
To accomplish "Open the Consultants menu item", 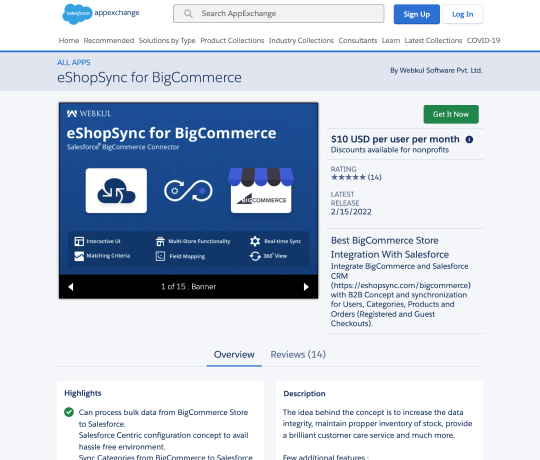I will click(x=358, y=41).
